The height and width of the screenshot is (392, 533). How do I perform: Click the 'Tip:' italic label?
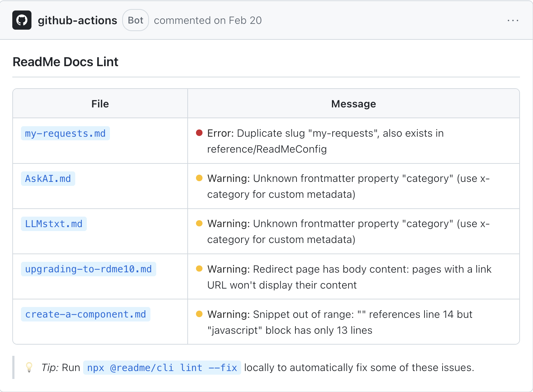pyautogui.click(x=50, y=367)
